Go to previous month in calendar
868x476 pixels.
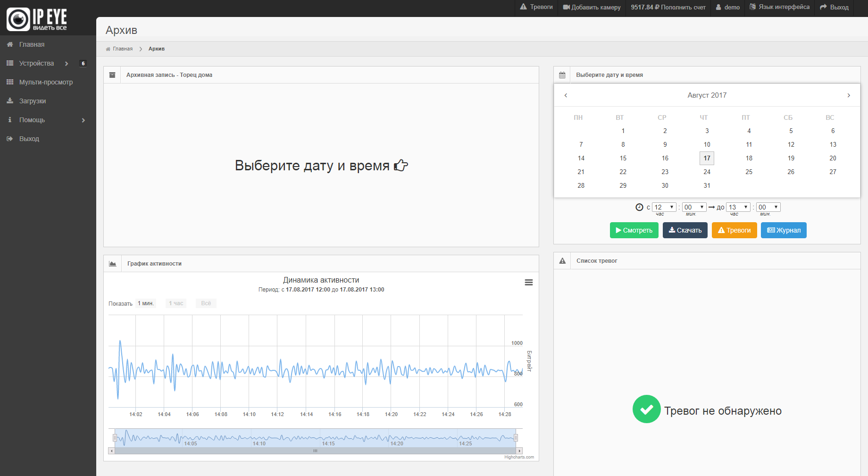point(566,95)
